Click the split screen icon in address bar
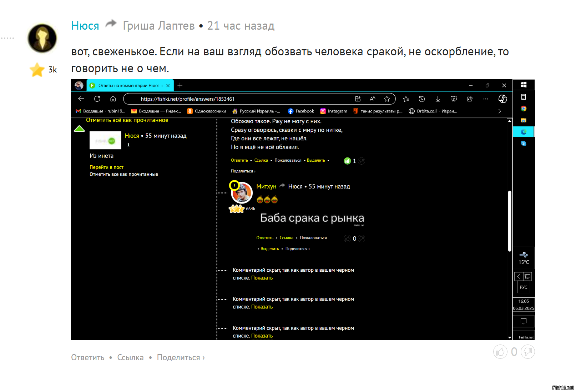576x392 pixels. point(358,99)
